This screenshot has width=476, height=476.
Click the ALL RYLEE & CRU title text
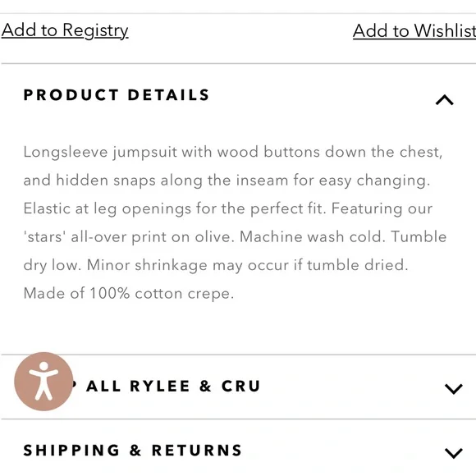click(x=173, y=387)
